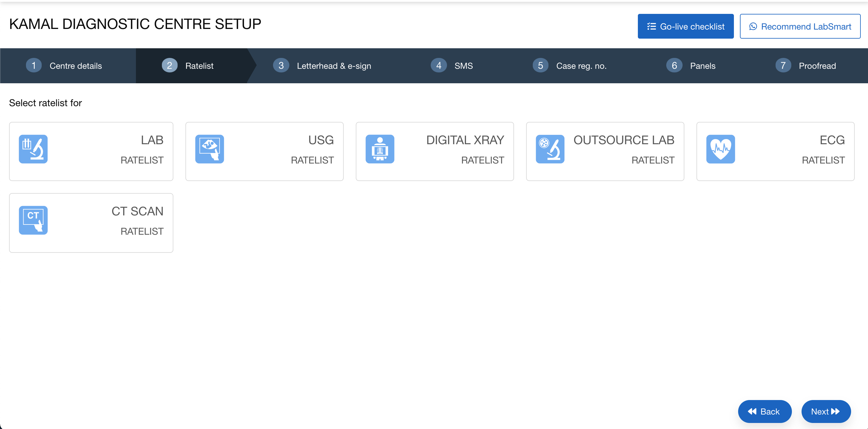Click step number 4 circle
This screenshot has width=868, height=429.
(x=439, y=65)
